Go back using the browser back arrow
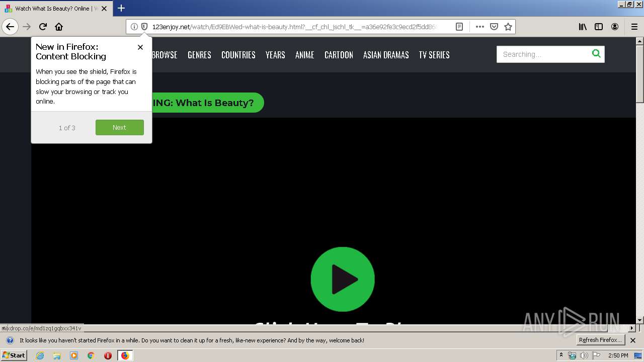 pos(10,27)
